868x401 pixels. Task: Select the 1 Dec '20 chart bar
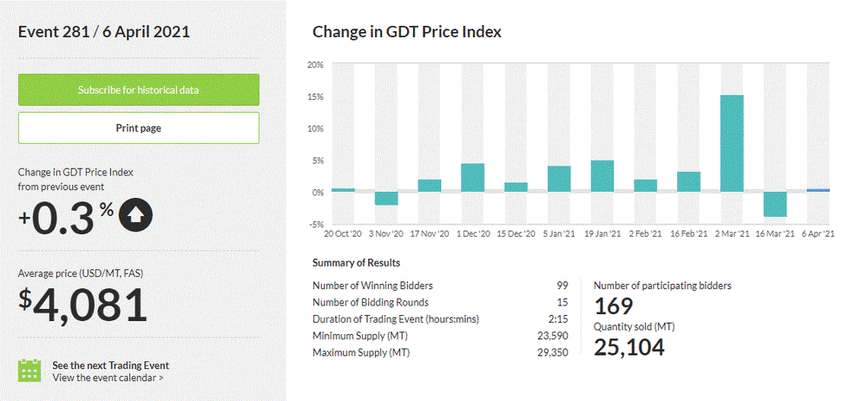click(472, 177)
